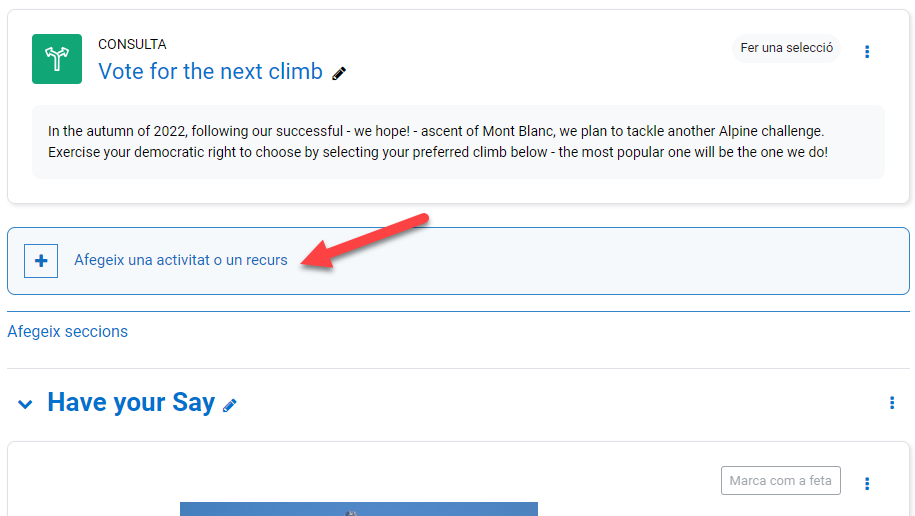Click Afegeix una activitat o un recurs text

[x=180, y=260]
